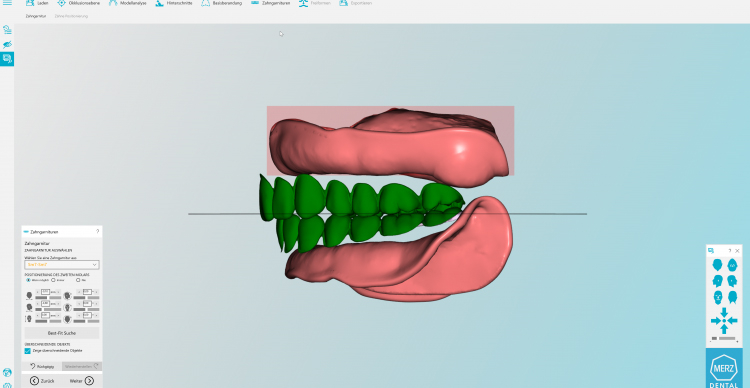Click the Best-Fit Suche button
Screen dimensions: 750x388
click(62, 333)
